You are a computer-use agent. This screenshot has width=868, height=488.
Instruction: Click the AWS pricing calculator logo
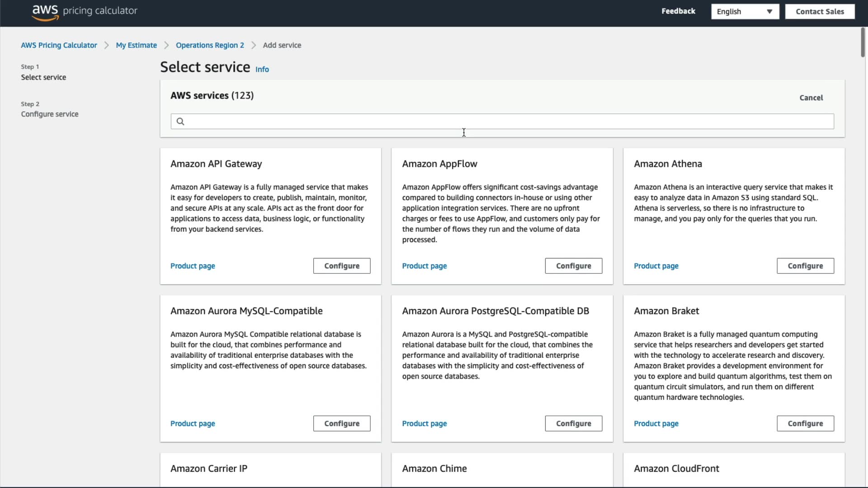click(85, 12)
